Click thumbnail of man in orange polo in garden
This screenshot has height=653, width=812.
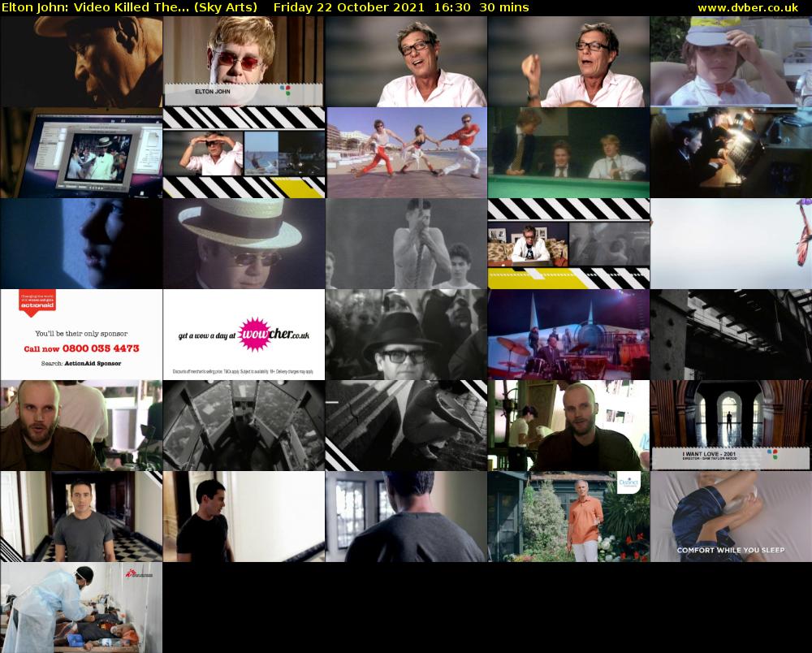click(568, 517)
